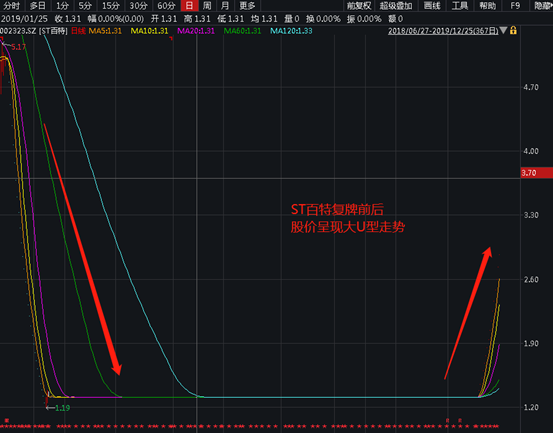The image size is (553, 433).
Task: Open the 画线 drawing tools
Action: (432, 6)
